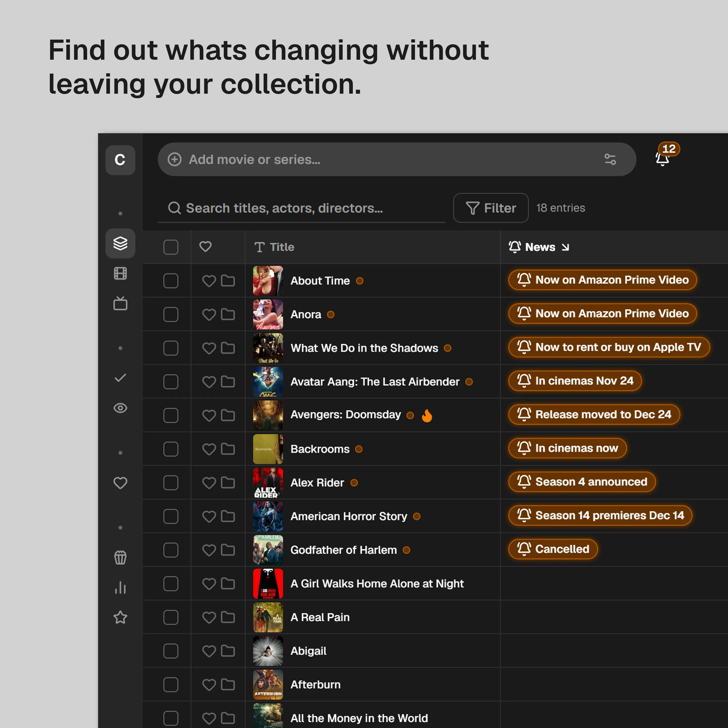Image resolution: width=728 pixels, height=728 pixels.
Task: Click the plus icon in Add movie bar
Action: pyautogui.click(x=174, y=159)
